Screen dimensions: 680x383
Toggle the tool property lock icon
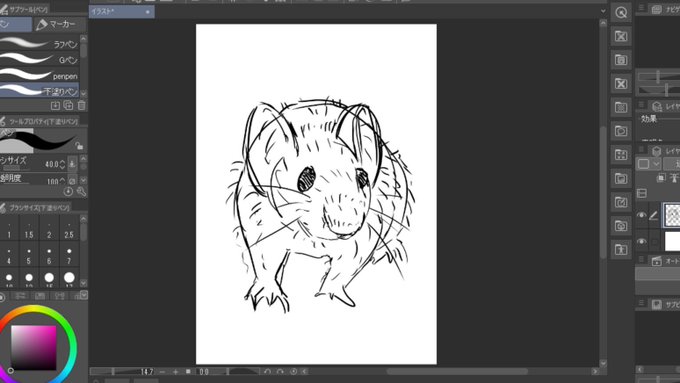(79, 145)
